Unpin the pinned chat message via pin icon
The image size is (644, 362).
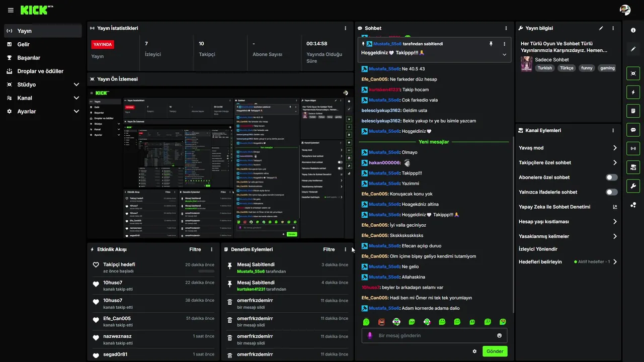491,44
